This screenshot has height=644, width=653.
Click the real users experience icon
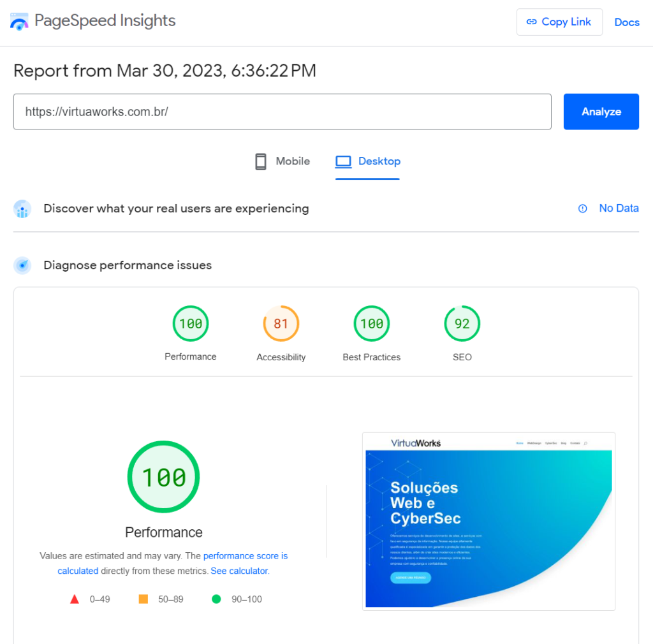coord(22,209)
